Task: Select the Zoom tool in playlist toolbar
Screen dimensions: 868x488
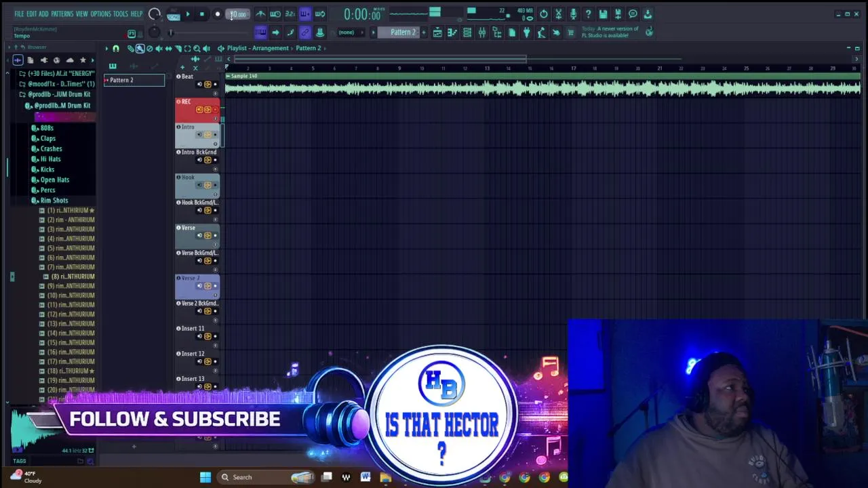Action: point(197,49)
